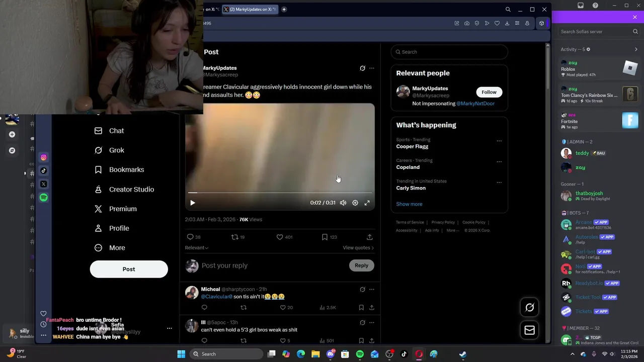
Task: Follow MarkyUpdates
Action: point(489,92)
